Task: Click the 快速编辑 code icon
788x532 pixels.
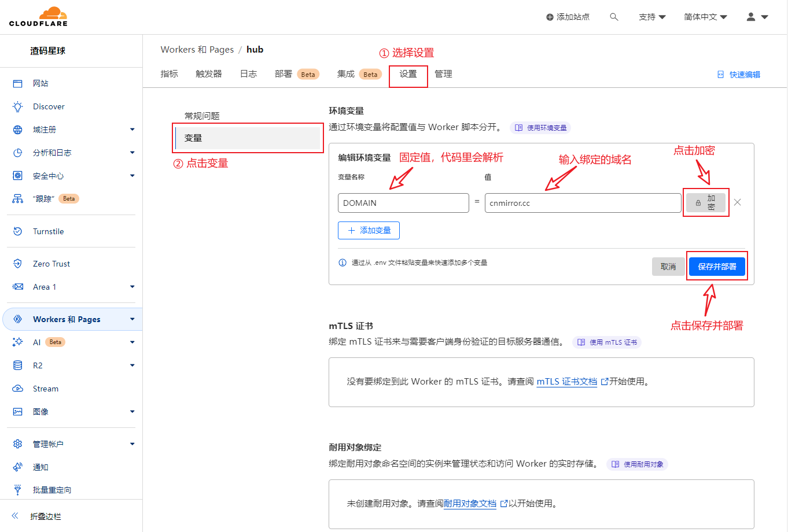Action: (720, 75)
